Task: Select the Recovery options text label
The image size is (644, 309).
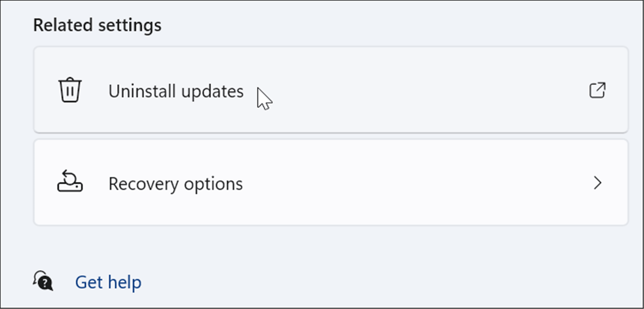Action: [175, 184]
